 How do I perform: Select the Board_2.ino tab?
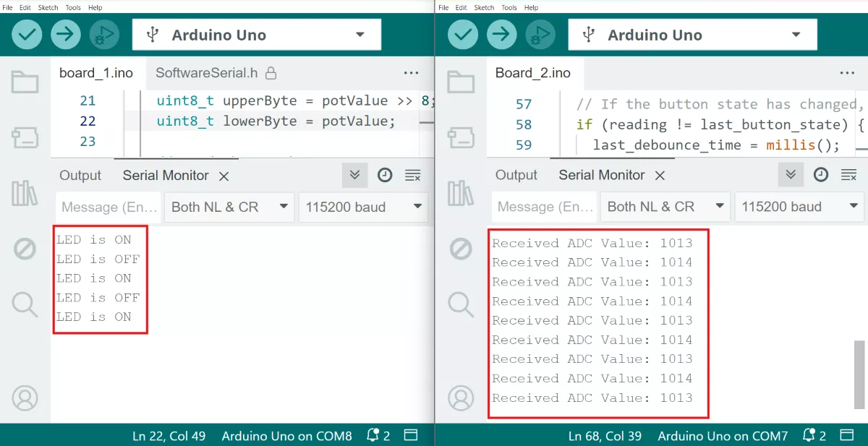[533, 73]
